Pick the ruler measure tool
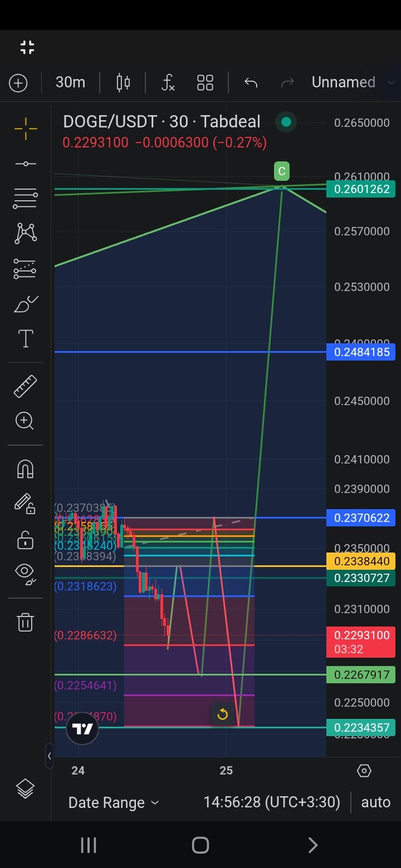This screenshot has width=401, height=868. (26, 386)
